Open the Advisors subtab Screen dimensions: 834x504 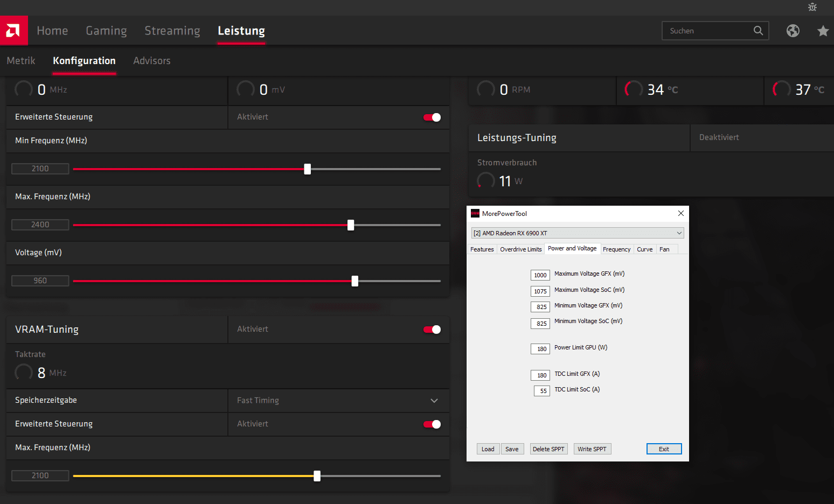[x=152, y=61]
